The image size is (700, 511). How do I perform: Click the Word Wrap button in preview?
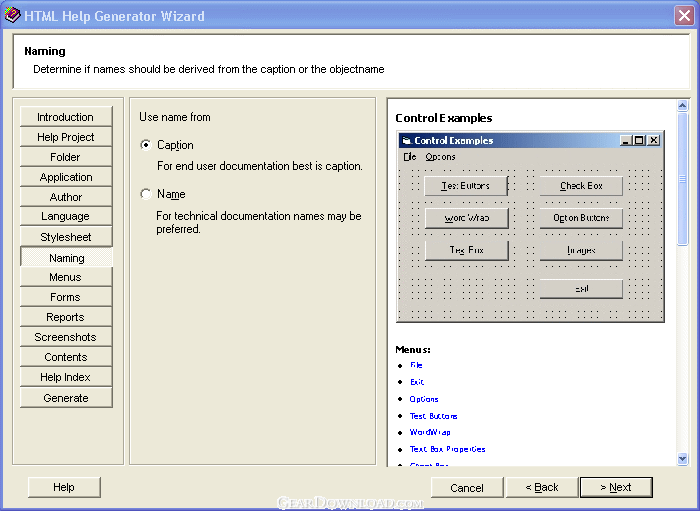coord(467,218)
